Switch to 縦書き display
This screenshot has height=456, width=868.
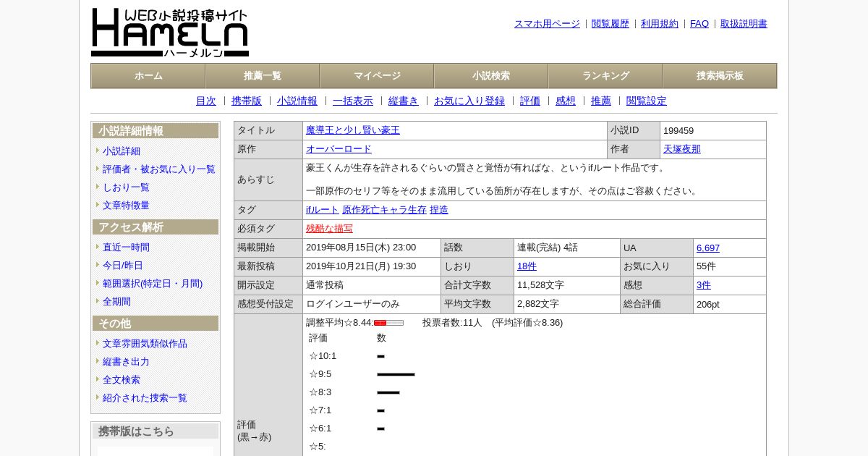404,101
